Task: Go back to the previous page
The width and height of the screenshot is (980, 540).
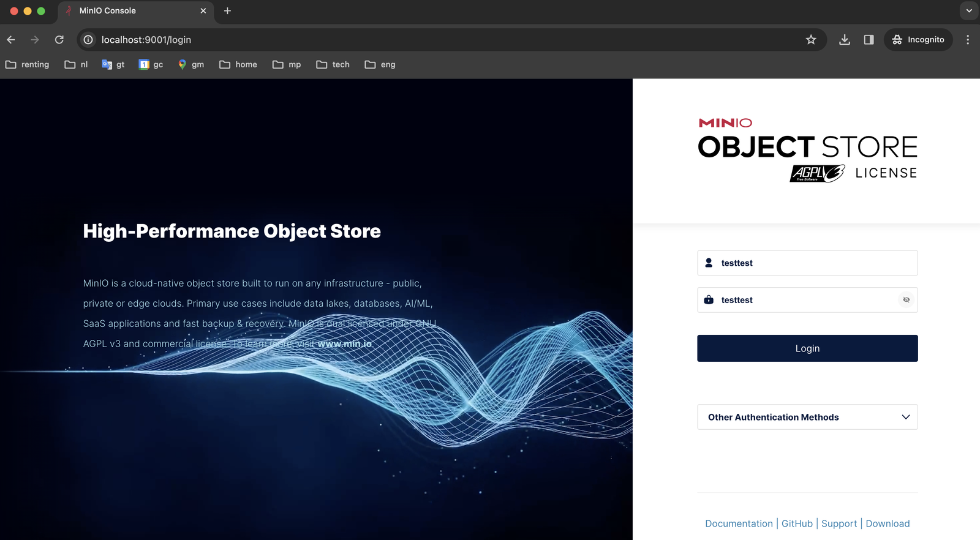Action: pos(11,40)
